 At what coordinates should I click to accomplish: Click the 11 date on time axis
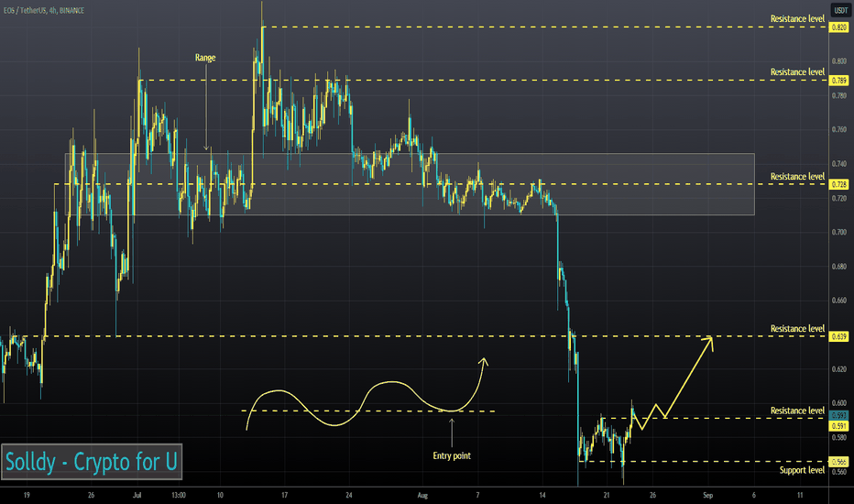click(800, 495)
